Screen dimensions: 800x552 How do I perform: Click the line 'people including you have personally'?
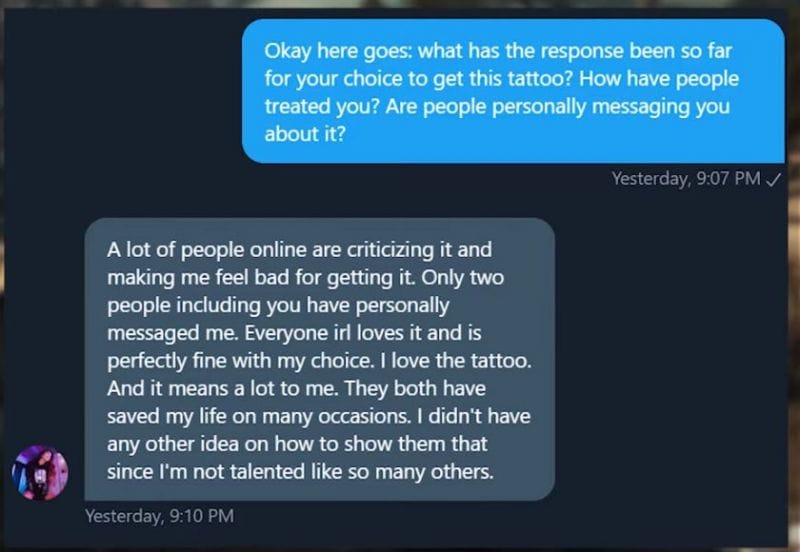278,304
